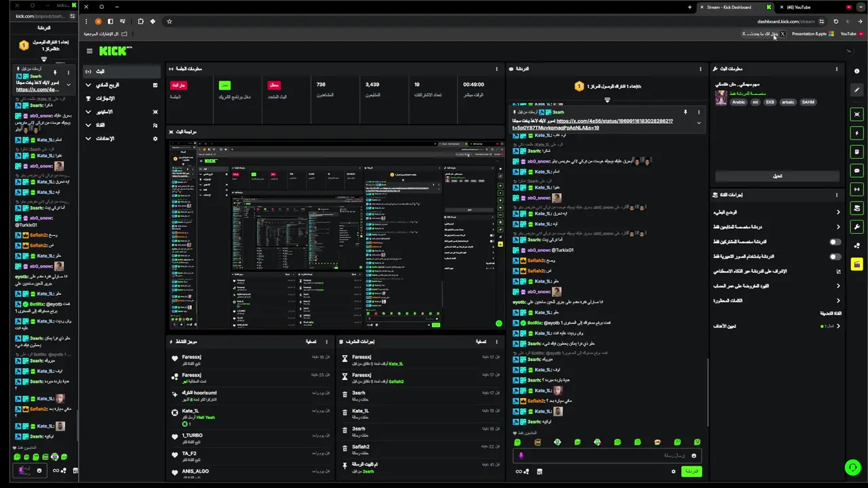The height and width of the screenshot is (488, 868).
Task: Open the chat panel three-dot menu
Action: tap(701, 68)
